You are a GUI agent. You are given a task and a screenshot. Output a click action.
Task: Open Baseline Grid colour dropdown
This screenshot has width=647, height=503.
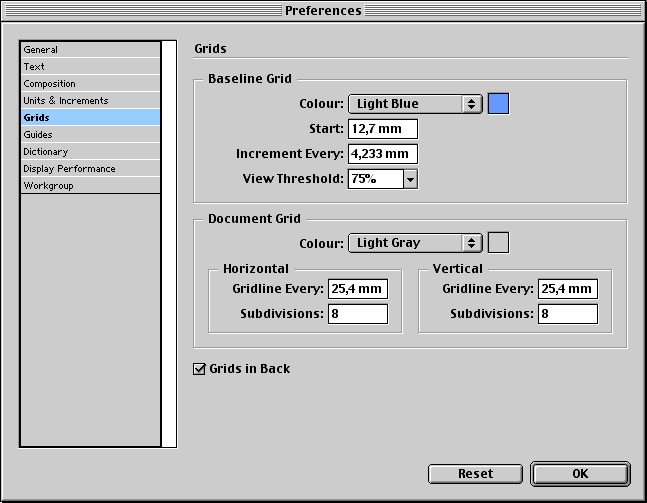[415, 104]
